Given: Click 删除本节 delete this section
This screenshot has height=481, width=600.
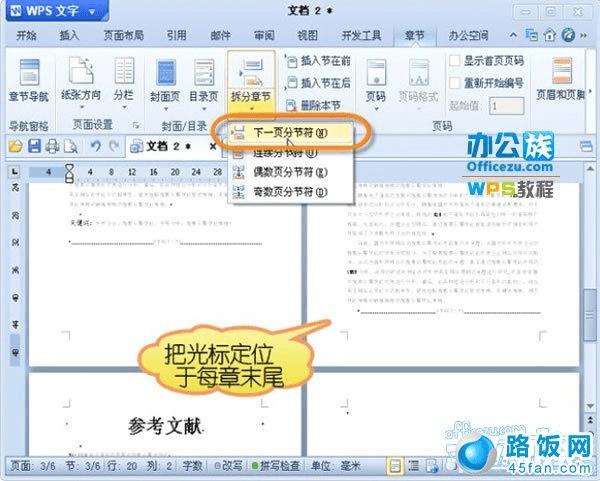Looking at the screenshot, I should [x=314, y=105].
